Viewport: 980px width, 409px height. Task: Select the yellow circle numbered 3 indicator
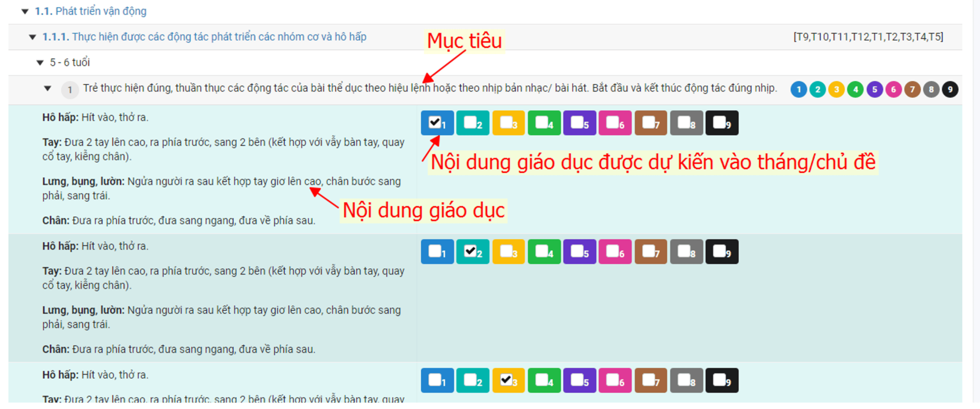click(x=837, y=90)
